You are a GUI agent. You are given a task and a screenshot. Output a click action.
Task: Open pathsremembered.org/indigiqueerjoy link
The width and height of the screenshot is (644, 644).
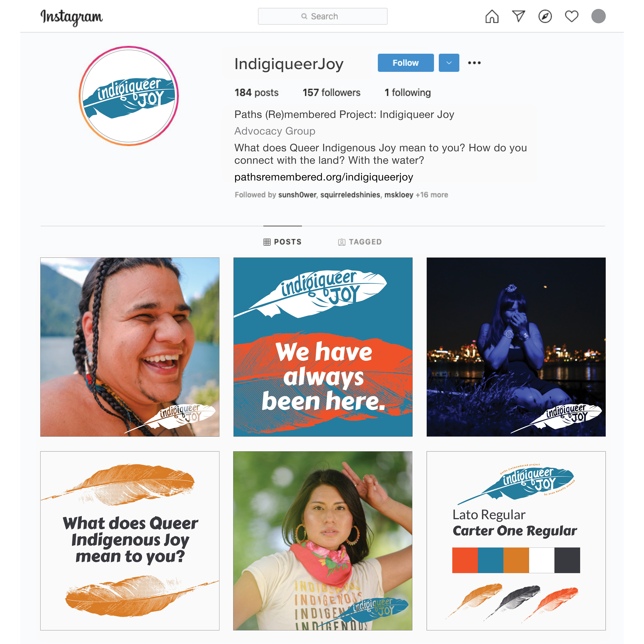click(x=324, y=177)
